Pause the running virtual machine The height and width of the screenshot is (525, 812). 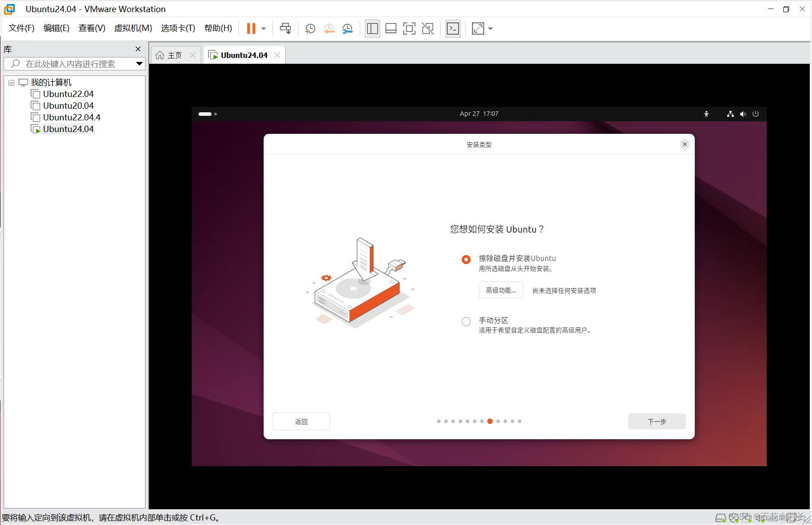tap(250, 28)
